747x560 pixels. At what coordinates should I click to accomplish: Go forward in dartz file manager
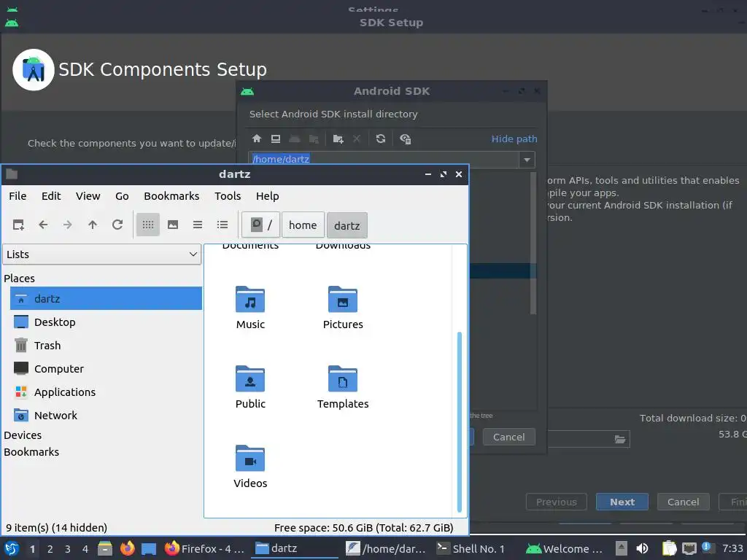click(68, 225)
